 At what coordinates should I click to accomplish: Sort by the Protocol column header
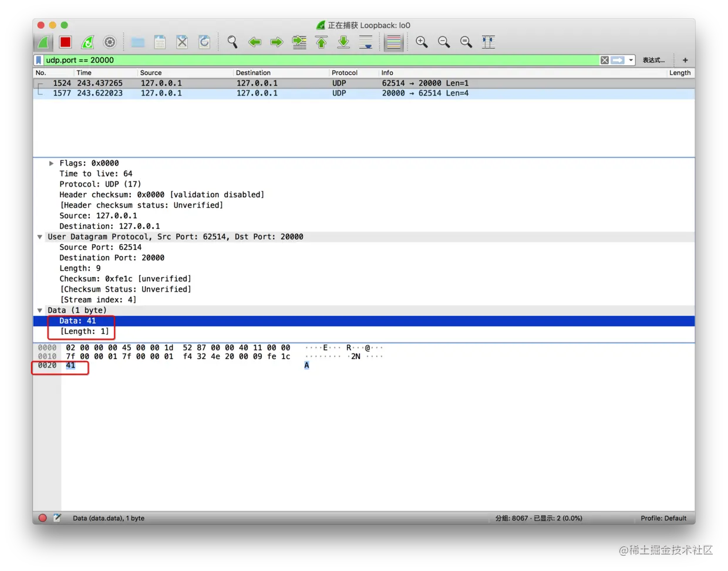353,73
